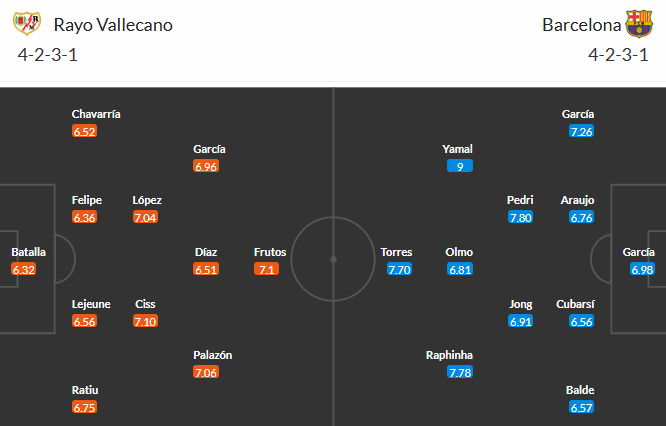Open the Barcelona team link

point(582,25)
